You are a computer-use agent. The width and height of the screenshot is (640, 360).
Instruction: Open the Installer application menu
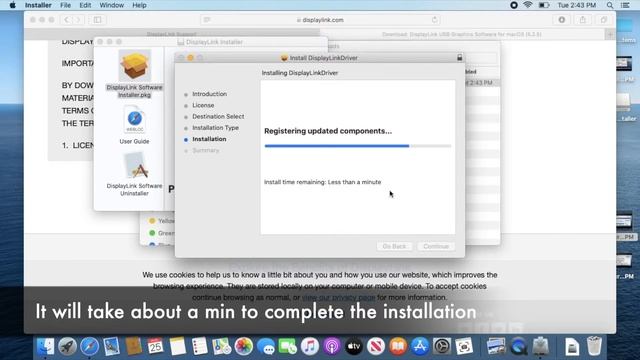[38, 5]
